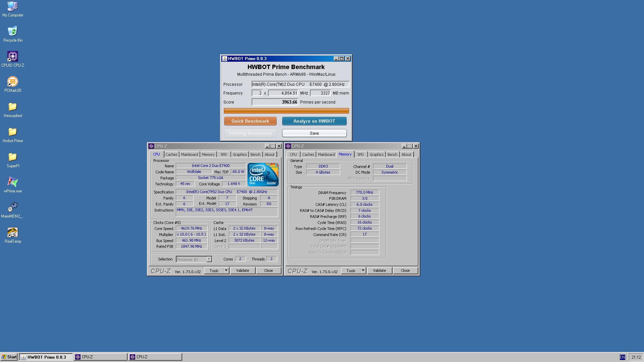Open the Start menu

coord(9,357)
